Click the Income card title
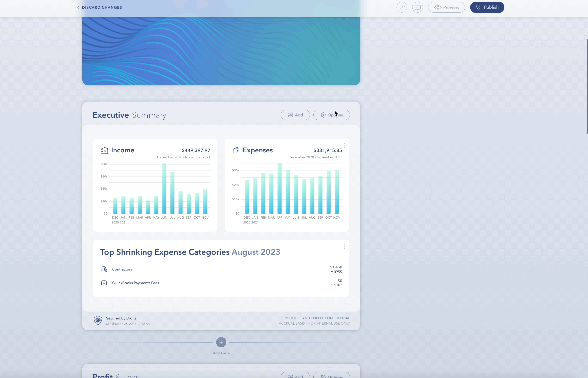The height and width of the screenshot is (378, 588). point(123,150)
